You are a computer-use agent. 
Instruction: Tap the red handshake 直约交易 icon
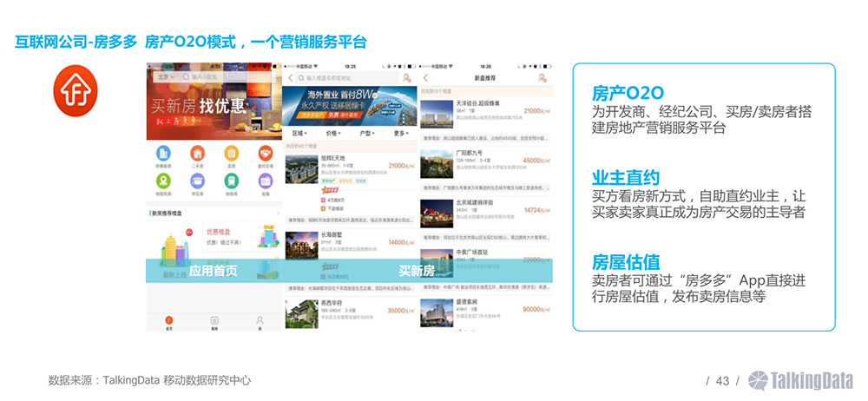coord(265,153)
